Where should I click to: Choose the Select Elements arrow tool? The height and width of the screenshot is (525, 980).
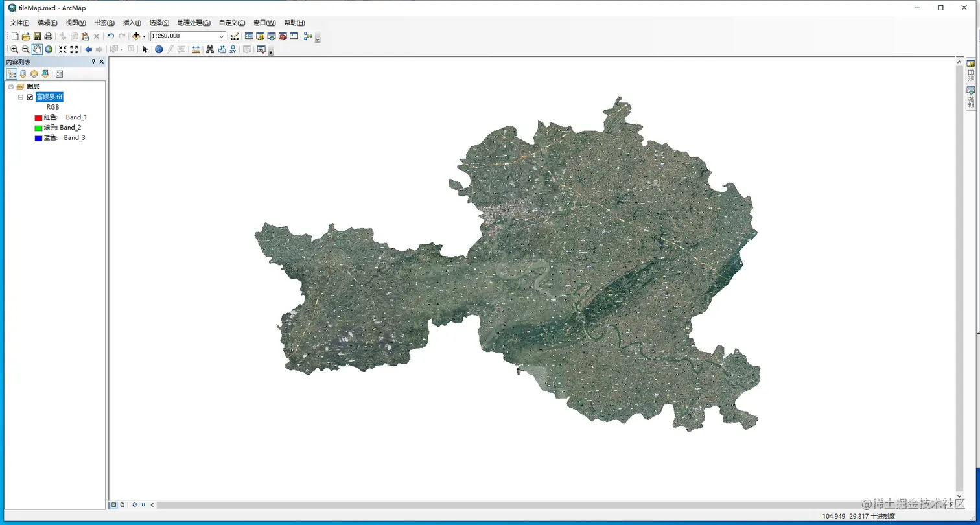click(145, 49)
